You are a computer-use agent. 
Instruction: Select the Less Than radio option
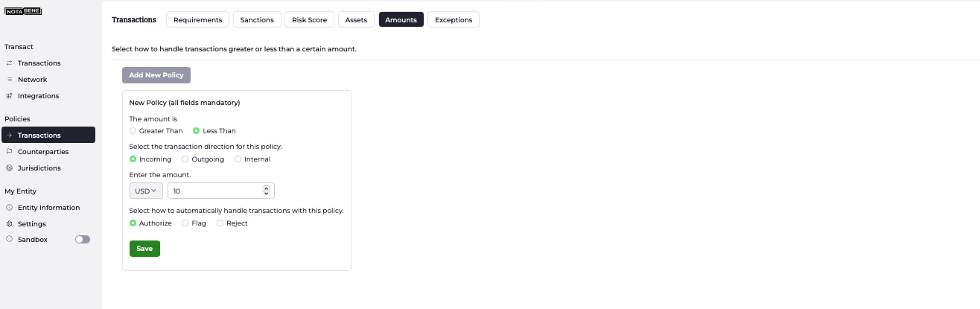(x=196, y=131)
